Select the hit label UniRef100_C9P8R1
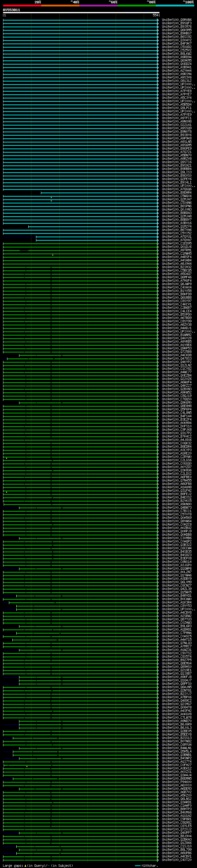 coord(177,819)
